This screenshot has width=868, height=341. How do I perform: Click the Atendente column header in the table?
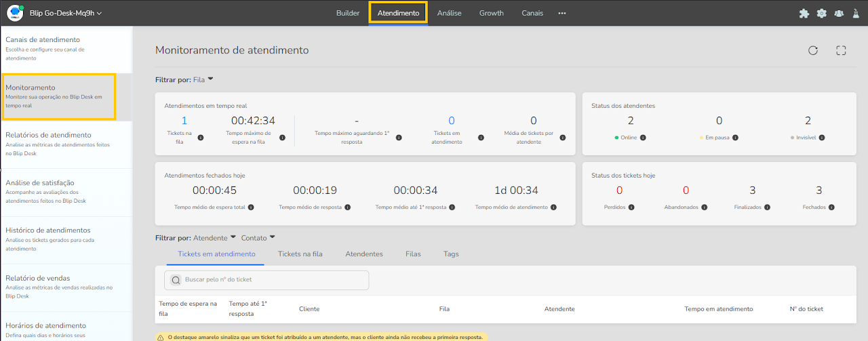point(559,308)
